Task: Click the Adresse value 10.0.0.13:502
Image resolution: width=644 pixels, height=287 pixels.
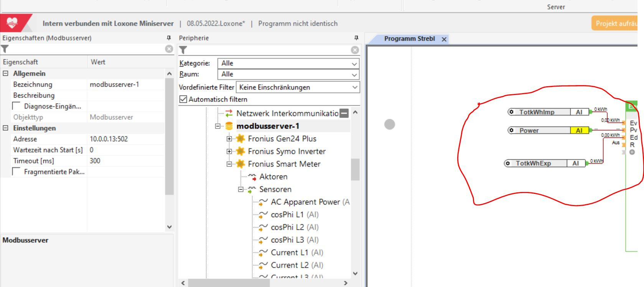Action: (109, 139)
